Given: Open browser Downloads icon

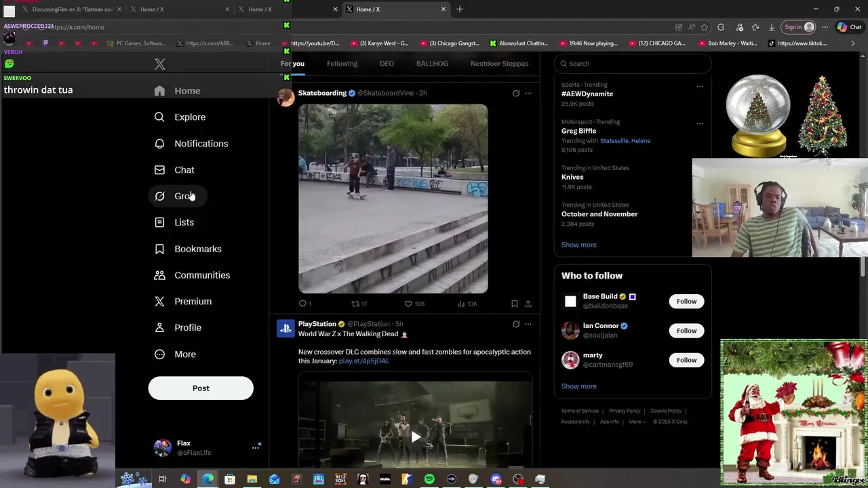Looking at the screenshot, I should pos(772,27).
